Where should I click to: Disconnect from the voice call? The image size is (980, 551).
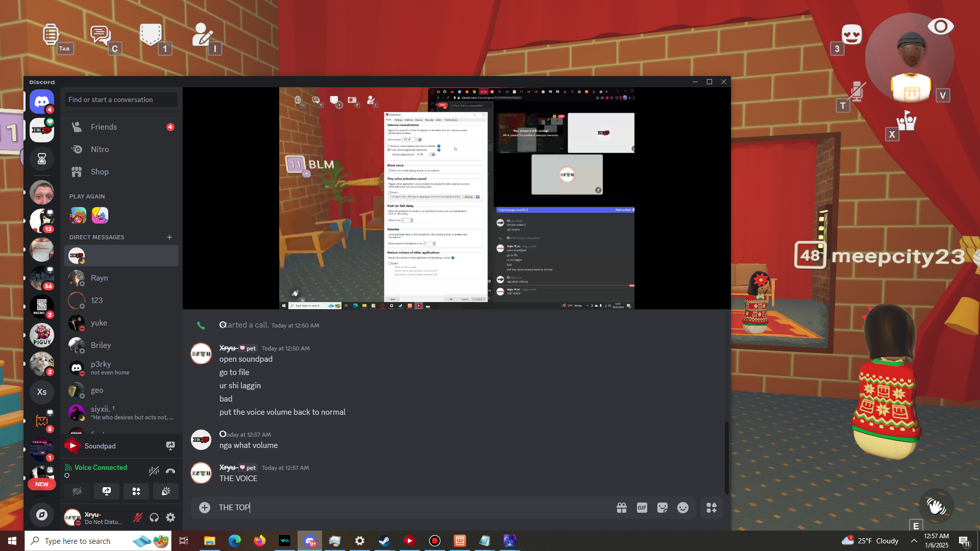coord(170,471)
